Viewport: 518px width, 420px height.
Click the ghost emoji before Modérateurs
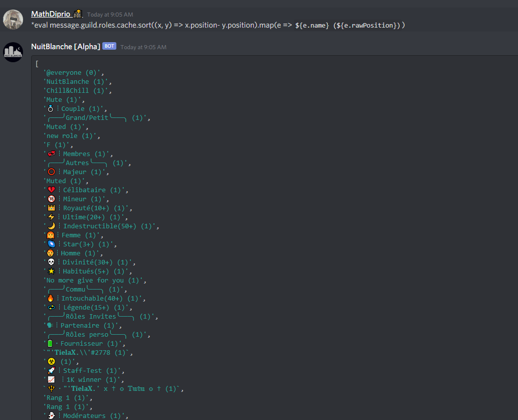(51, 415)
